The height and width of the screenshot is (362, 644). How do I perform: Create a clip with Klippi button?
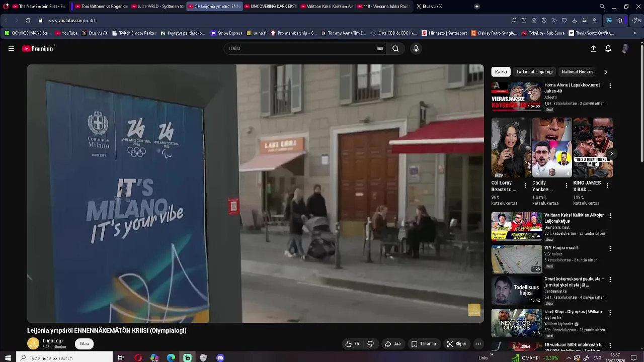coord(456,344)
